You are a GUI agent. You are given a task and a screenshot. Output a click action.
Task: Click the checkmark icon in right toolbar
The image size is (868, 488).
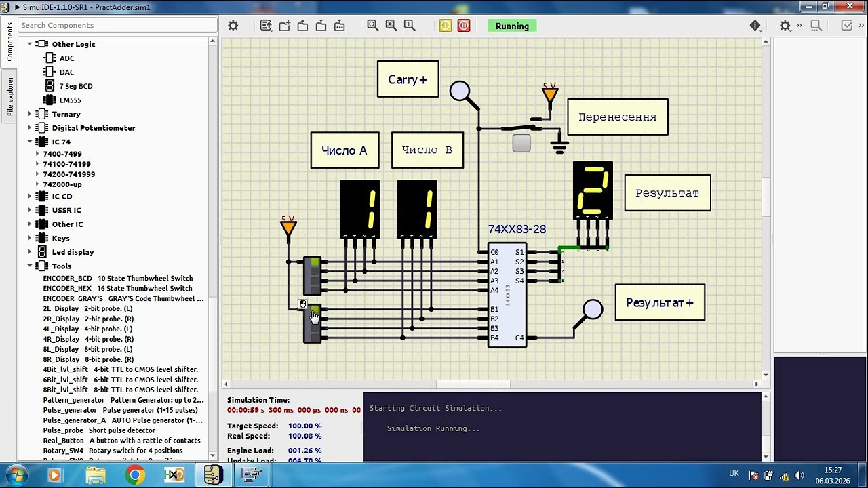[x=847, y=26]
